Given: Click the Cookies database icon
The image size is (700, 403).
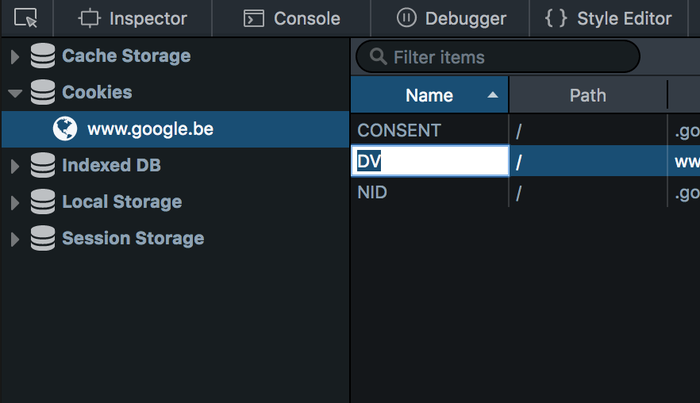Looking at the screenshot, I should [x=42, y=93].
